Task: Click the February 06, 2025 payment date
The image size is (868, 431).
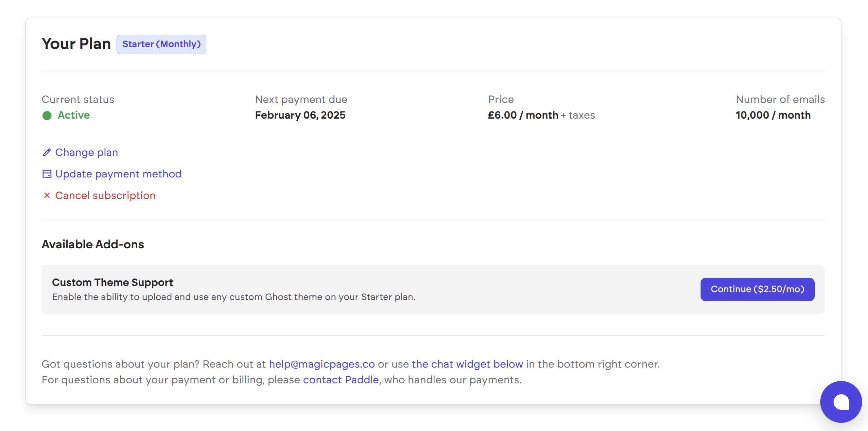Action: click(x=300, y=115)
